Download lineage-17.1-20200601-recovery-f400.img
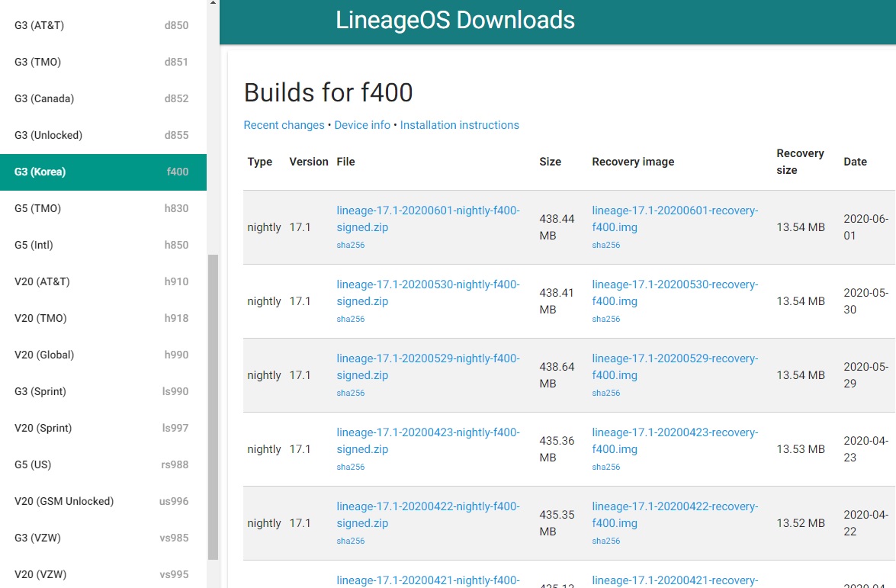Viewport: 896px width, 588px height. point(675,218)
